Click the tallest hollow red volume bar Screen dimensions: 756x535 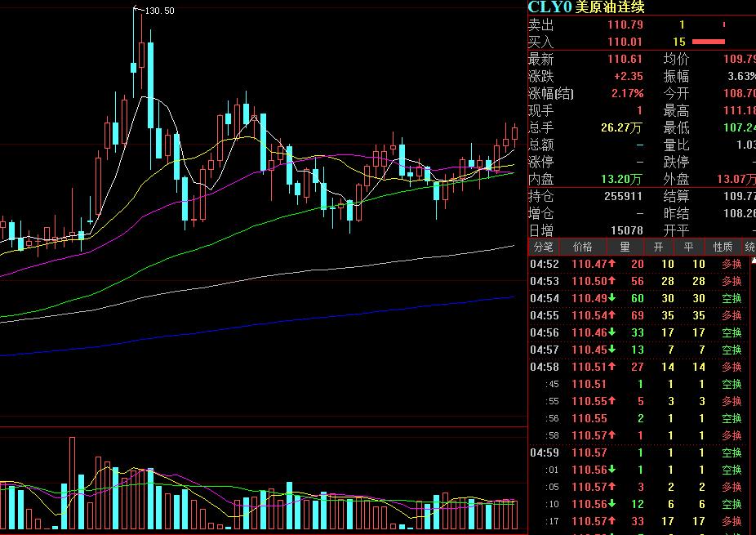pyautogui.click(x=72, y=483)
